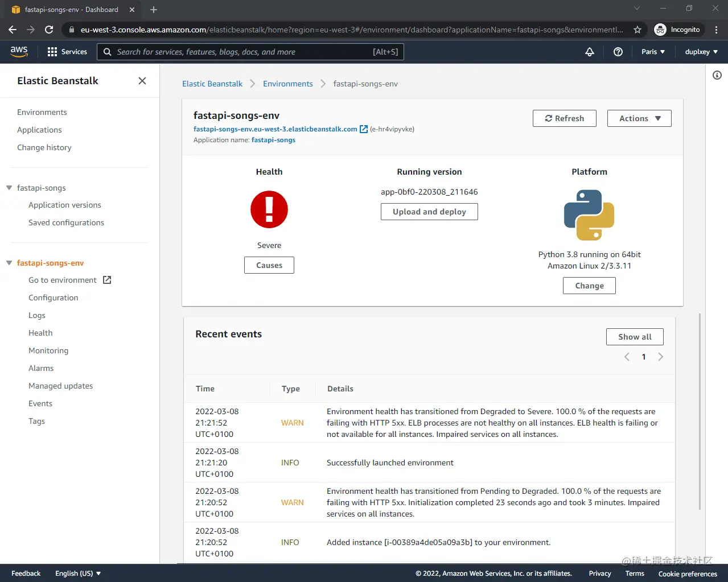Click Show all events

pos(635,337)
